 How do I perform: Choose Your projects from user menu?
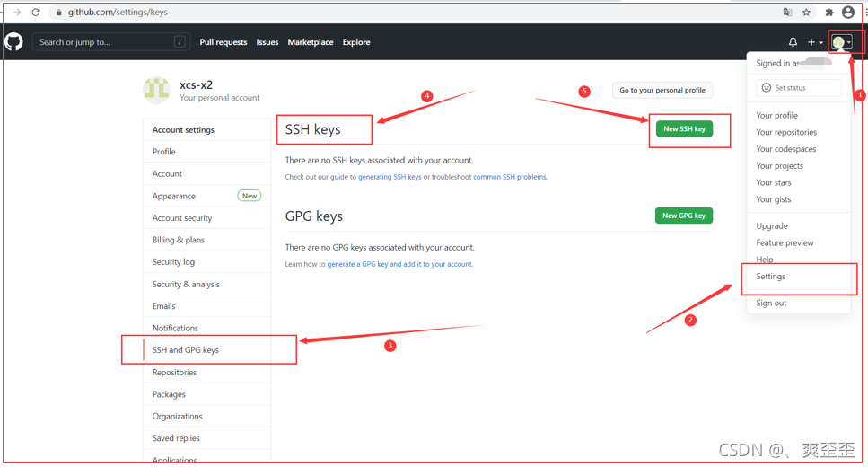coord(798,165)
